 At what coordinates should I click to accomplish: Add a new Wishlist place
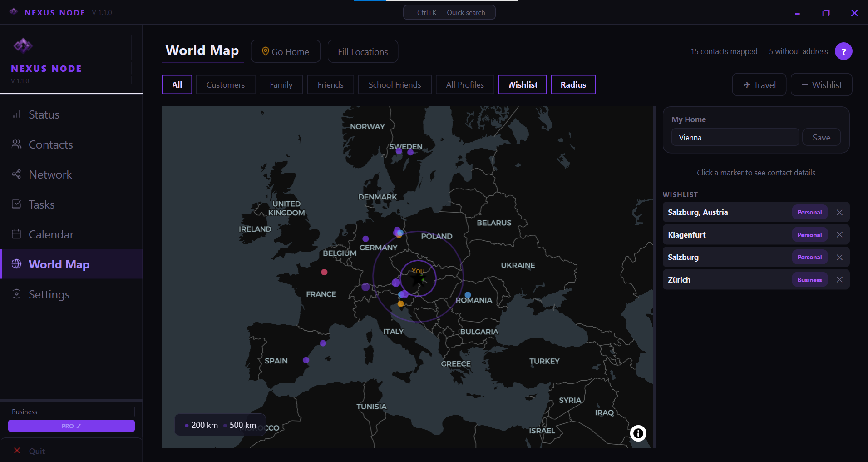tap(821, 84)
